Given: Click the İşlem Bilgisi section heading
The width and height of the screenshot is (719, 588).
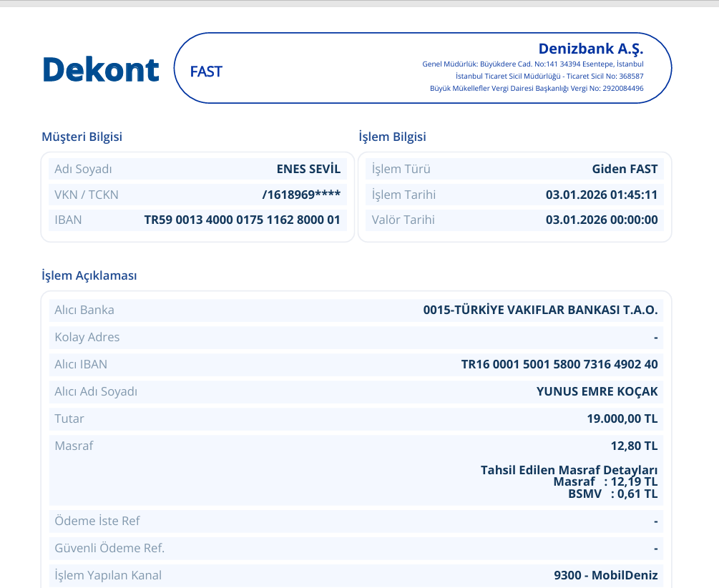Looking at the screenshot, I should (x=393, y=137).
